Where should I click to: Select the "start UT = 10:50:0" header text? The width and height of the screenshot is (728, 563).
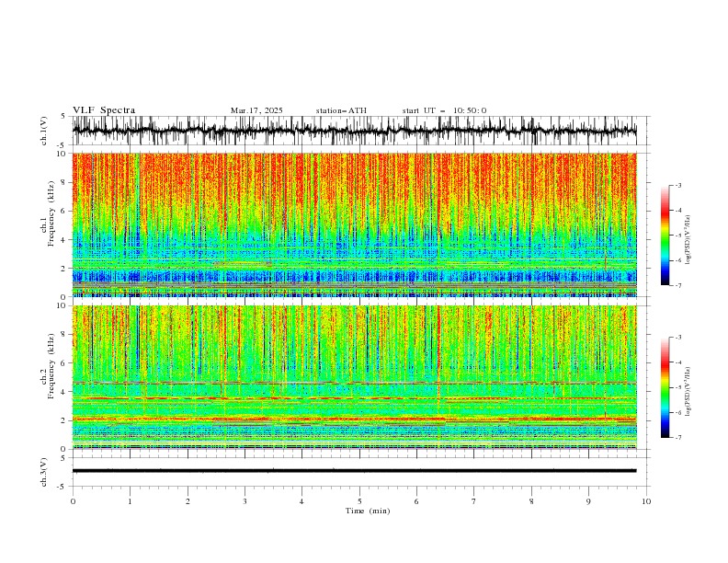pos(444,110)
